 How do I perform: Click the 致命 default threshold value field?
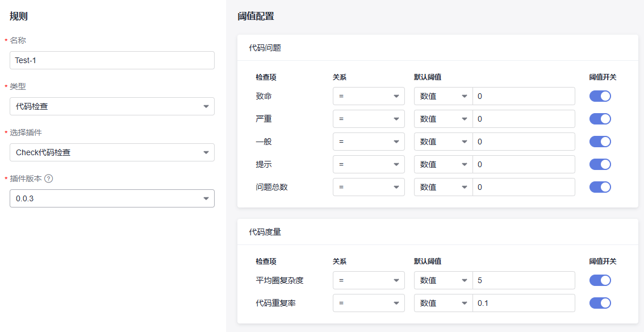pos(524,96)
